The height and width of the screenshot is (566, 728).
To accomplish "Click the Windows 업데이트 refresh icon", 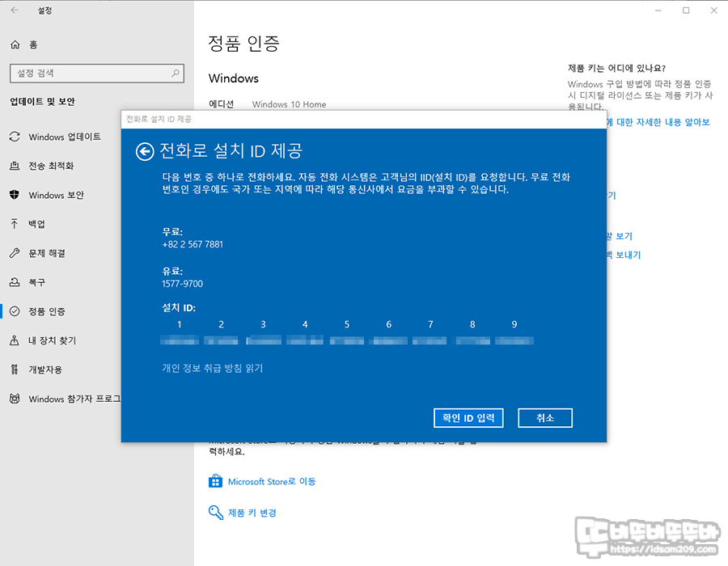I will point(15,137).
